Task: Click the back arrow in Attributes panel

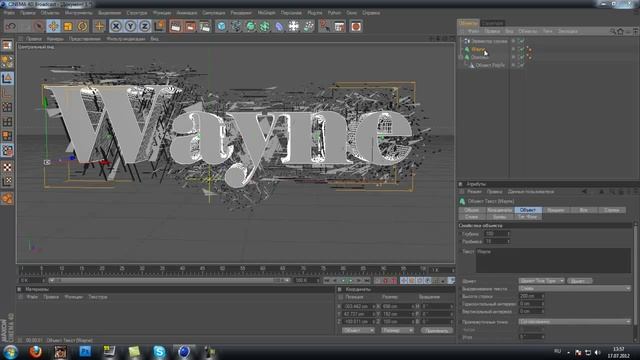Action: point(584,191)
